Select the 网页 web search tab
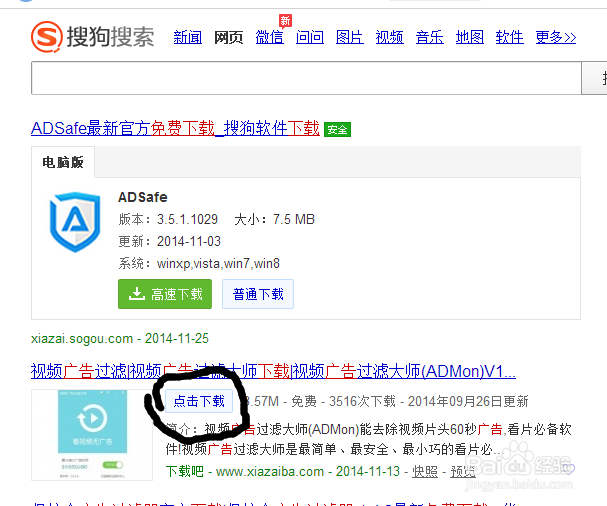Screen dimensions: 607x506 coord(228,38)
